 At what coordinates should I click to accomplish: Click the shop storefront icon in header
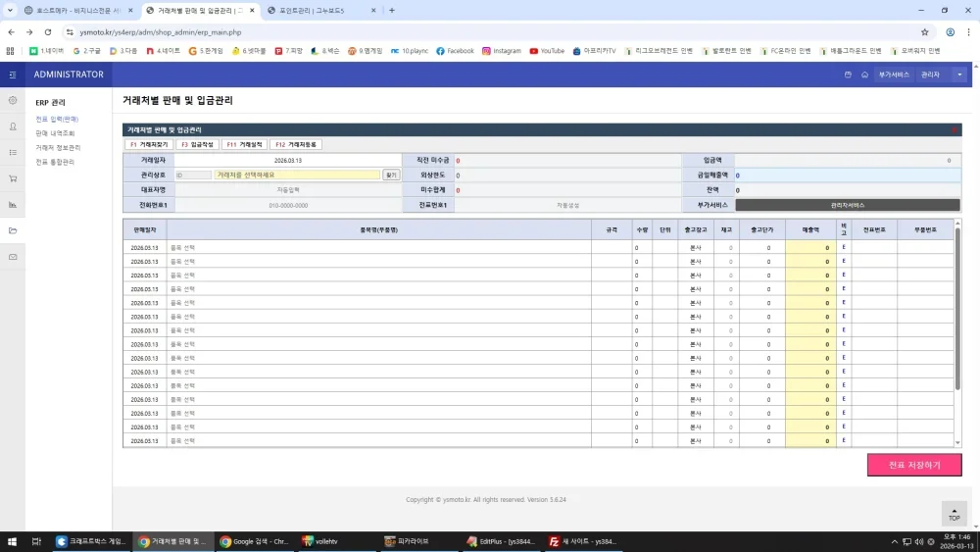tap(848, 75)
